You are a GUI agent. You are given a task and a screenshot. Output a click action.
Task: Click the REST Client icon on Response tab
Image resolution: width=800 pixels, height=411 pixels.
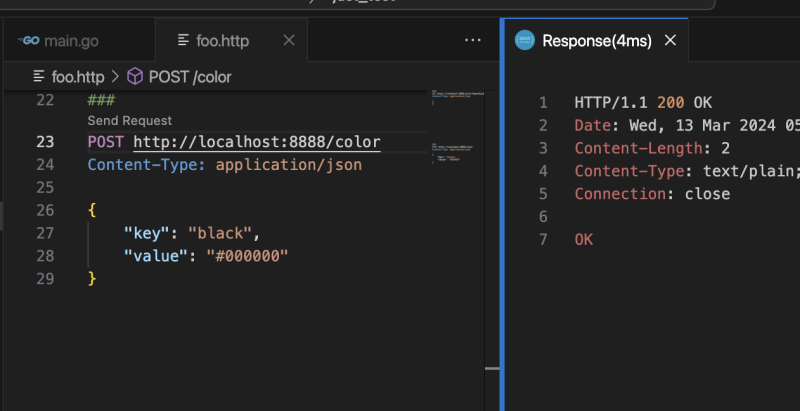(x=524, y=41)
